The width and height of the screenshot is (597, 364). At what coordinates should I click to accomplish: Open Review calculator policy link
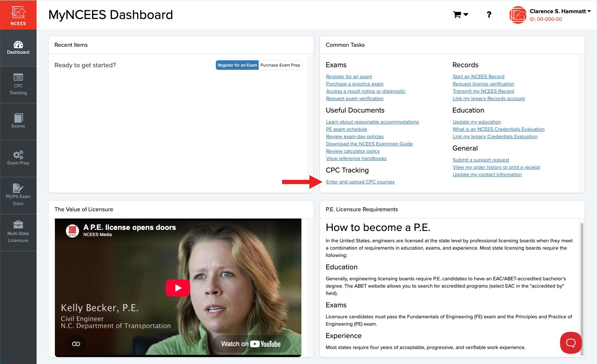(x=353, y=151)
